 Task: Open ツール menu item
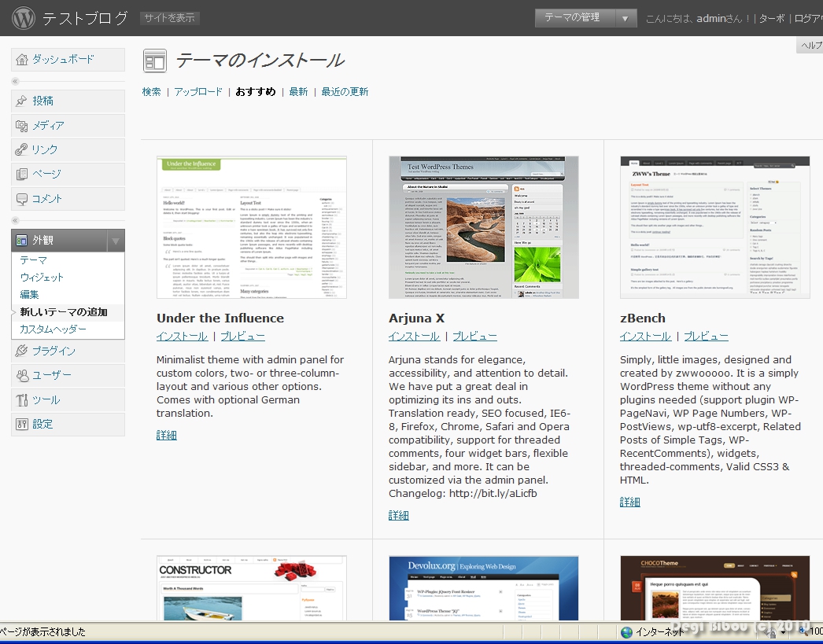[68, 400]
